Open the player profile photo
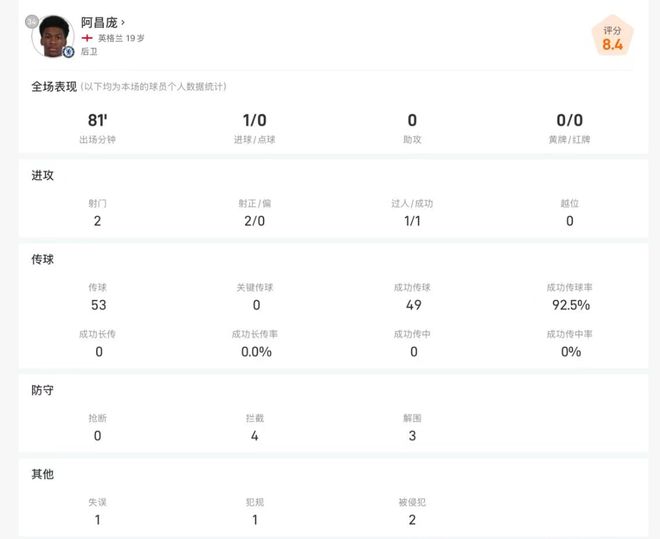This screenshot has width=660, height=539. pos(52,36)
